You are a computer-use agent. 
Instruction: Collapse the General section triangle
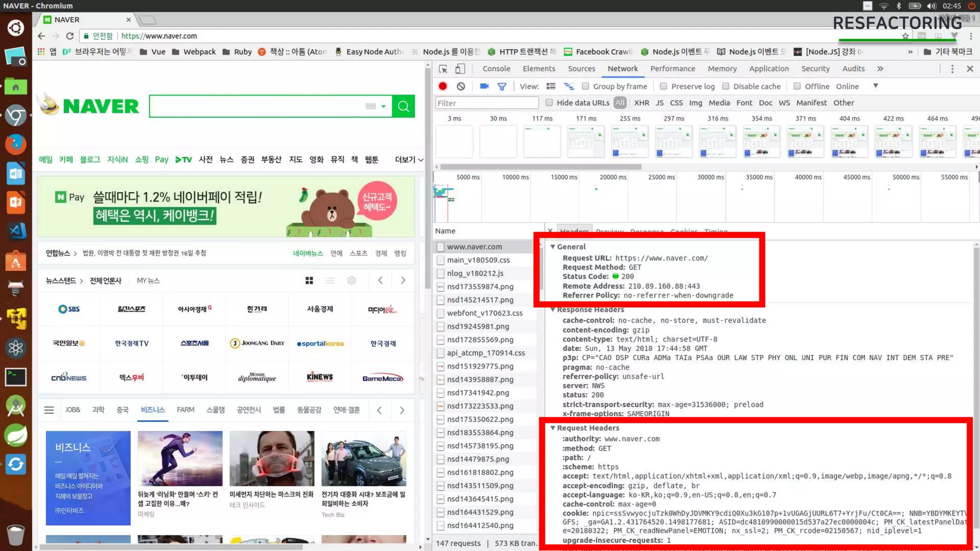pos(553,247)
